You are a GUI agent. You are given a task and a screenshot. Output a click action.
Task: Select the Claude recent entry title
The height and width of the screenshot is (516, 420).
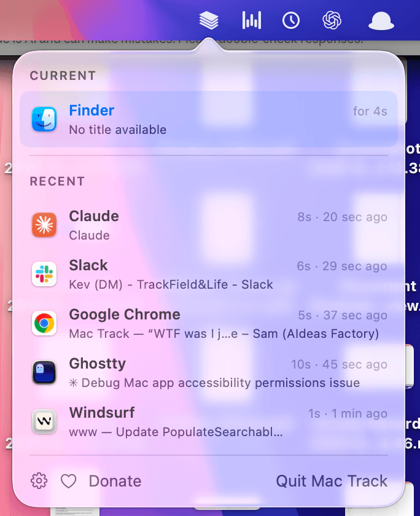[x=94, y=216]
